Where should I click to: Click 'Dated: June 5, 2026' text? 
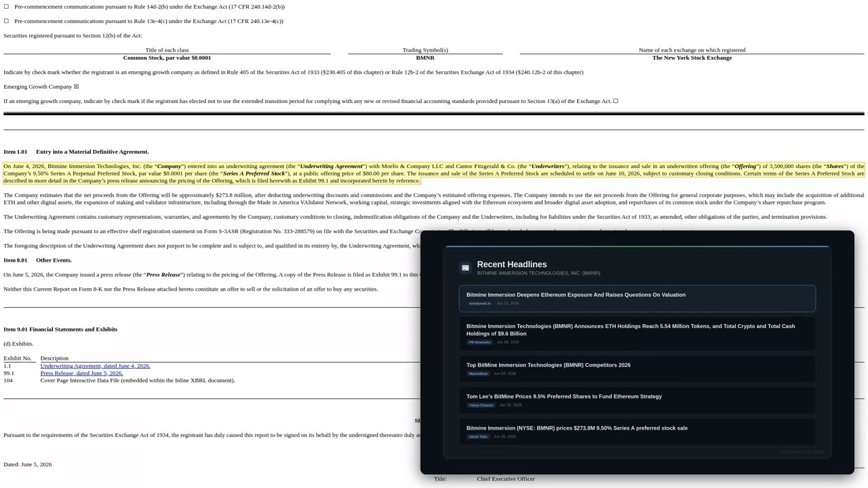(28, 464)
